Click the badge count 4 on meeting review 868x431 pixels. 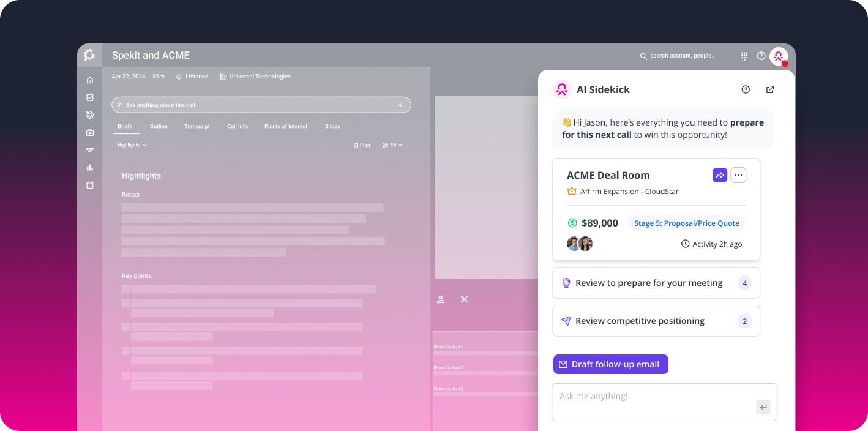tap(744, 283)
